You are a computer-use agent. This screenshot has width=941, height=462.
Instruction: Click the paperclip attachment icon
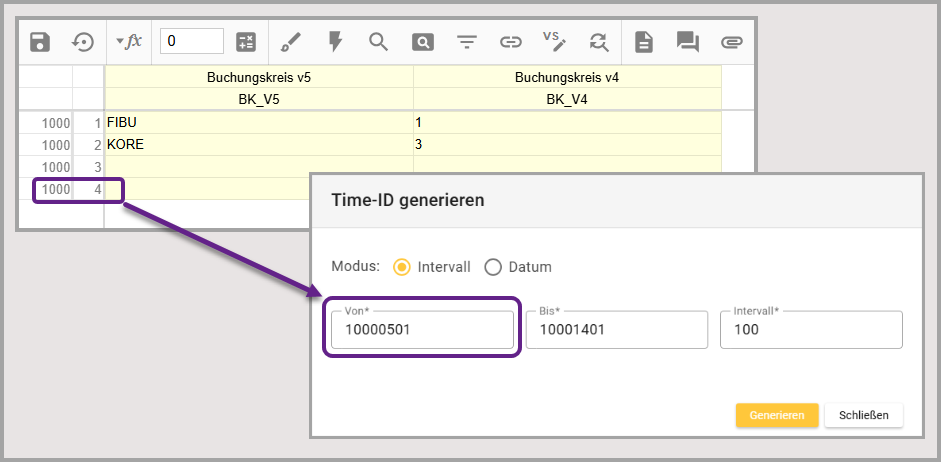coord(732,42)
